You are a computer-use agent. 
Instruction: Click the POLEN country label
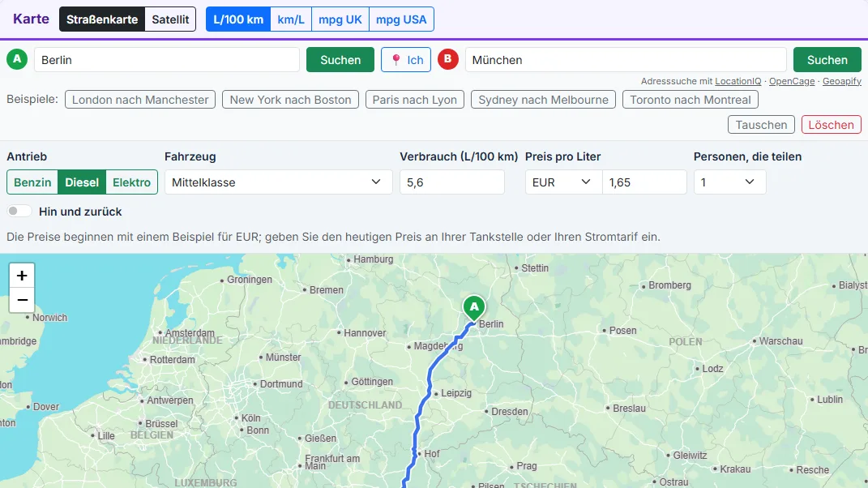click(x=686, y=342)
